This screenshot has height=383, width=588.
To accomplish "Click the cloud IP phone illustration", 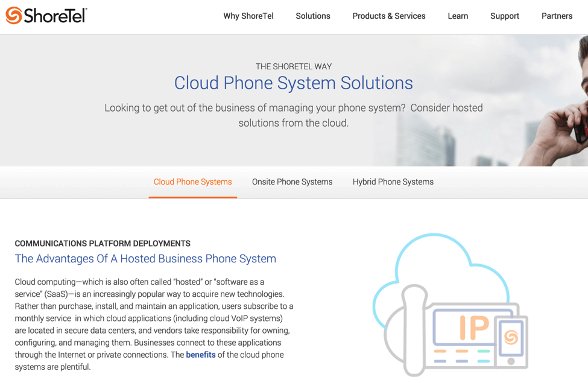I will pos(450,305).
